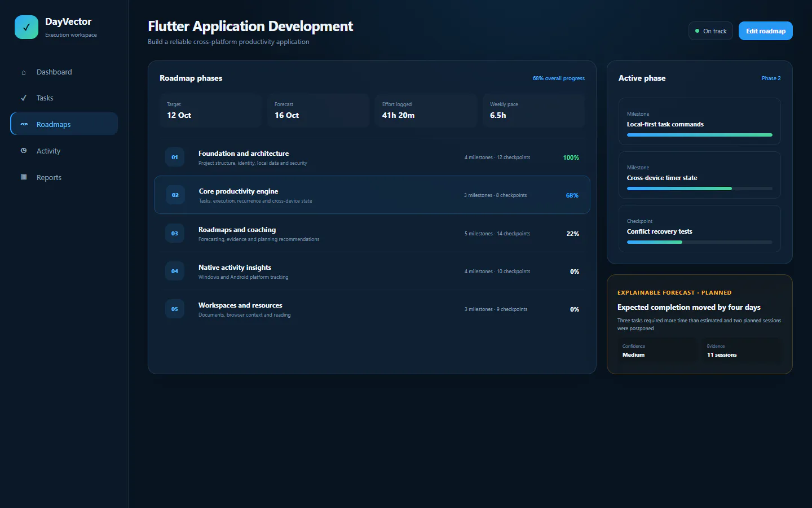Open the 68% overall progress link
Image resolution: width=812 pixels, height=508 pixels.
[x=559, y=78]
